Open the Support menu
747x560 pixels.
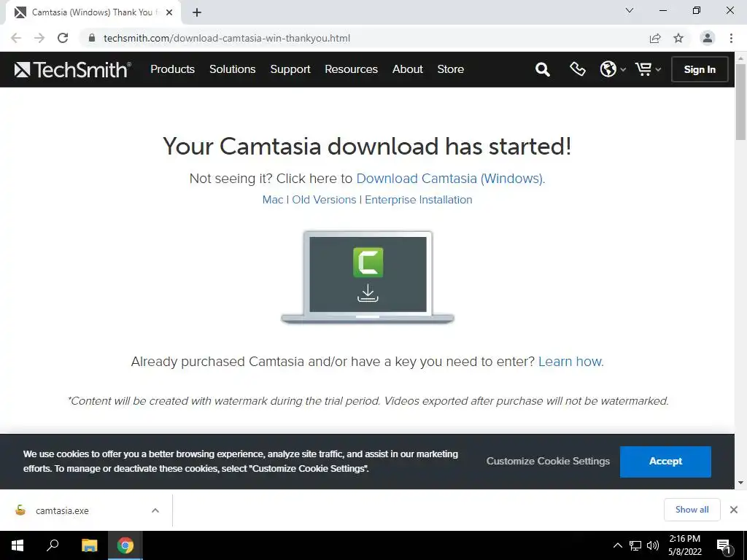click(290, 69)
